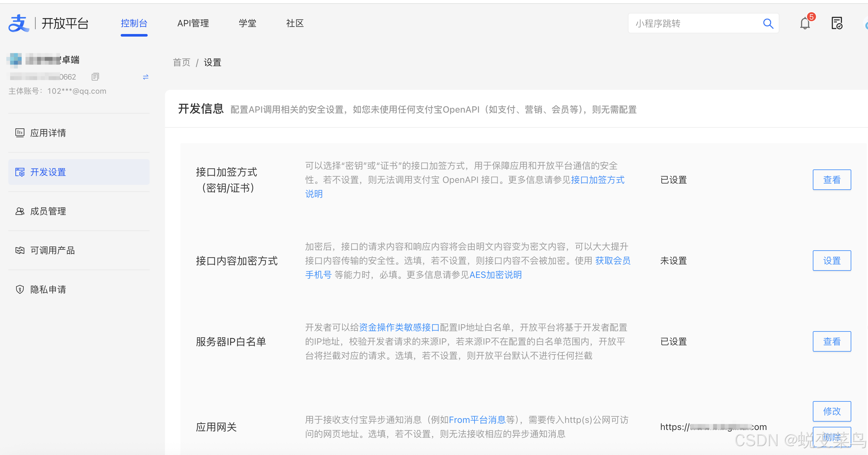Click the 应用详情 sidebar icon

pos(20,133)
